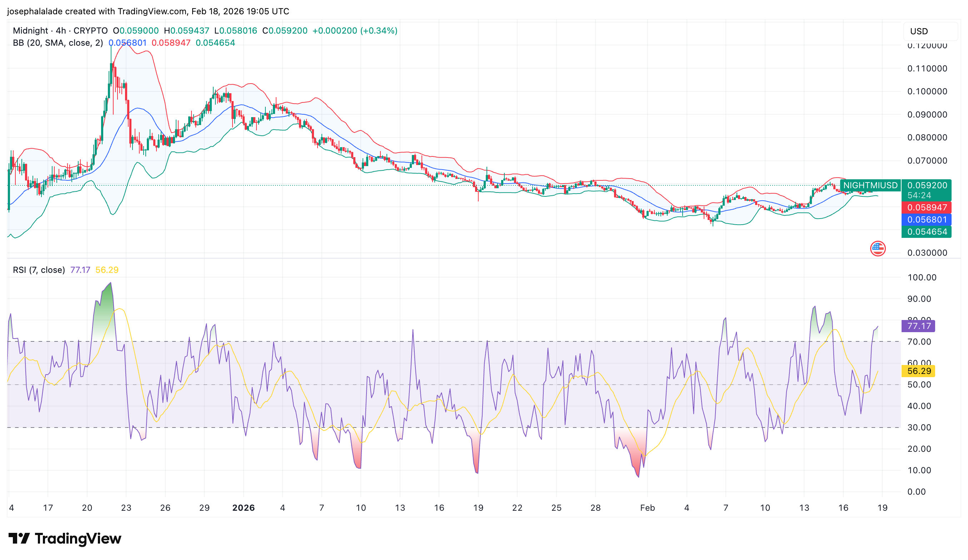The image size is (968, 560).
Task: Click the US flag economic event icon
Action: 878,249
